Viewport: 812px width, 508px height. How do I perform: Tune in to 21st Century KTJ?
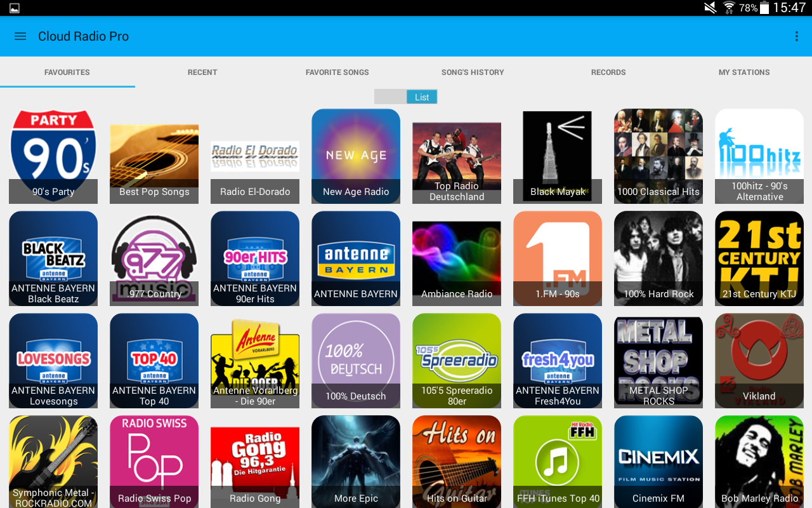[759, 258]
